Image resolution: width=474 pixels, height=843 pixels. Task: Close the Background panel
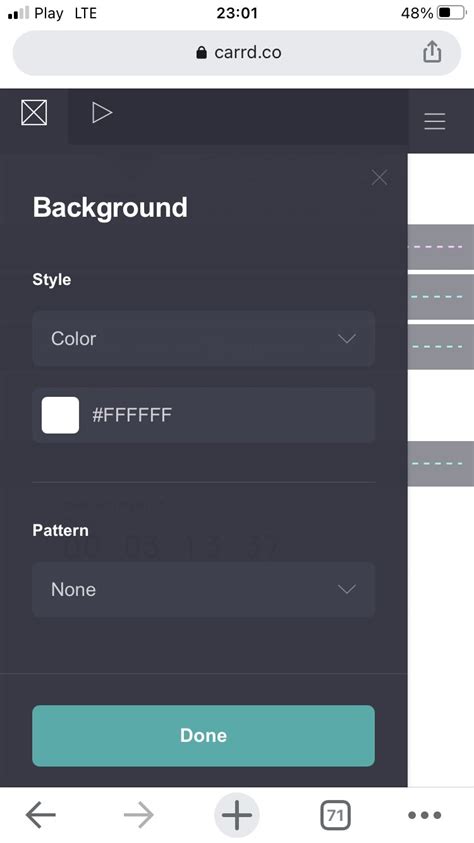[379, 177]
